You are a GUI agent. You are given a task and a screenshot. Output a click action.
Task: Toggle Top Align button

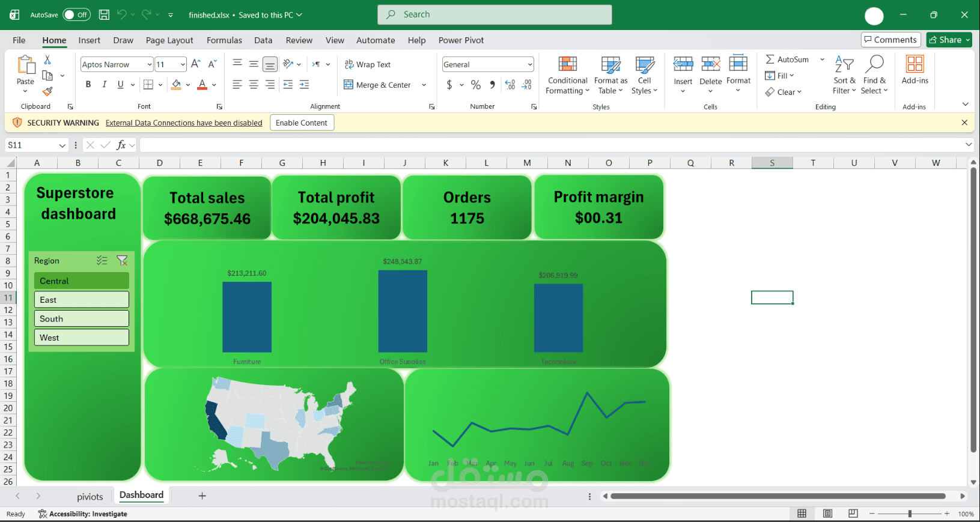pos(237,64)
